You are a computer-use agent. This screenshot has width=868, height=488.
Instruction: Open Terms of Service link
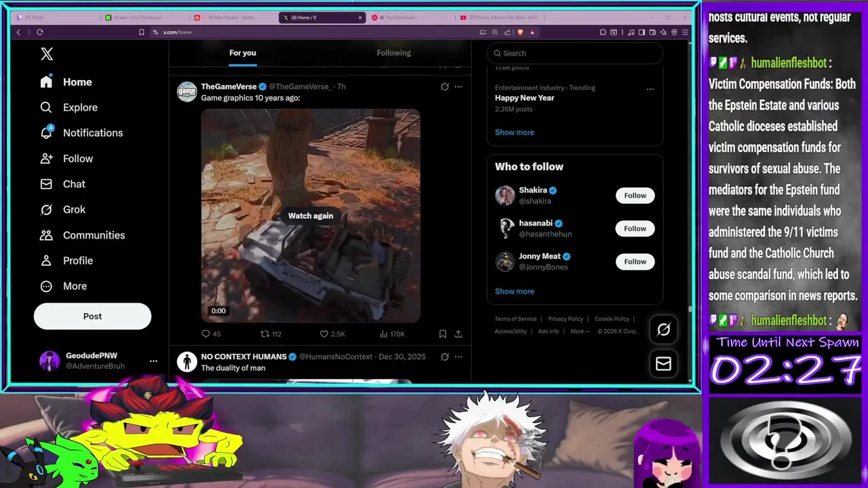[515, 319]
